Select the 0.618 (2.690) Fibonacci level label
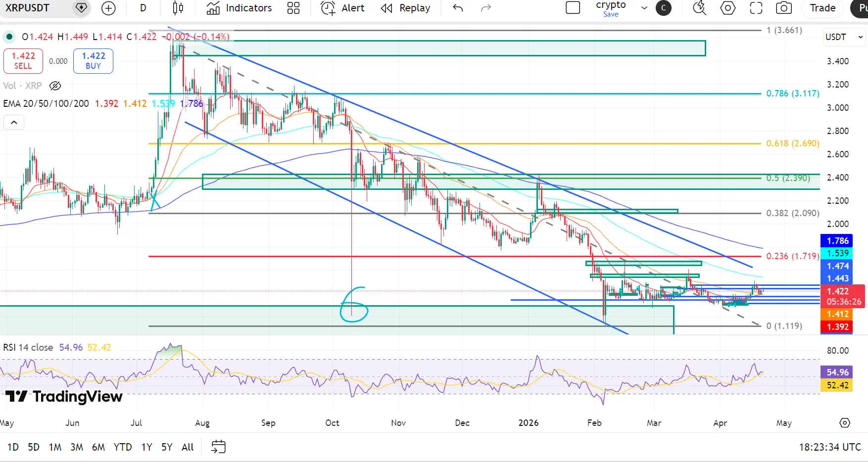 pos(793,143)
